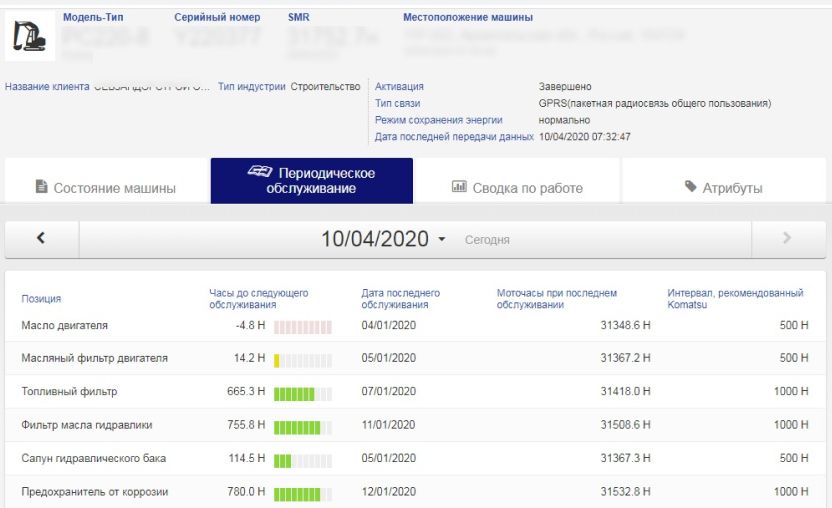Click Моточасы при последнем обслуживании header
832x508 pixels.
(557, 299)
